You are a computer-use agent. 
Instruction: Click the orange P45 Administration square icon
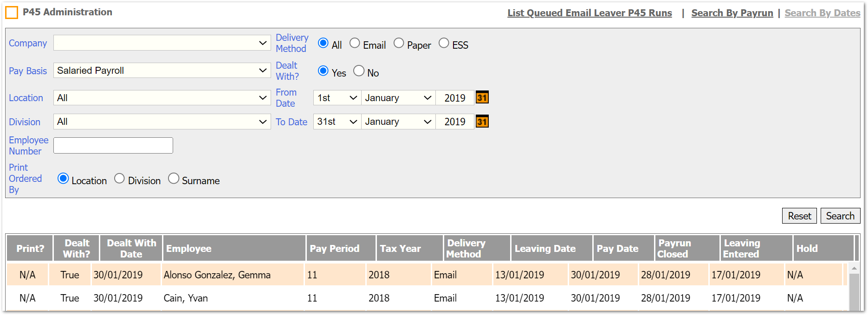(x=12, y=13)
